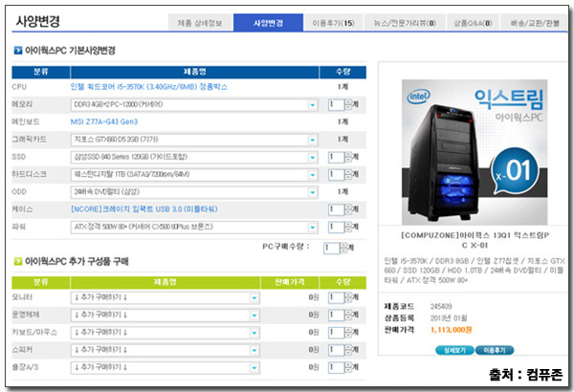Click the 스피커 quantity stepper arrows
Viewport: 574px width, 392px height.
348,350
